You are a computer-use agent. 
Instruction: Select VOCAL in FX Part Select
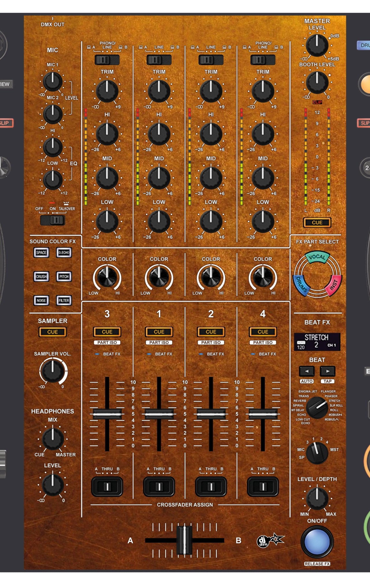317,257
